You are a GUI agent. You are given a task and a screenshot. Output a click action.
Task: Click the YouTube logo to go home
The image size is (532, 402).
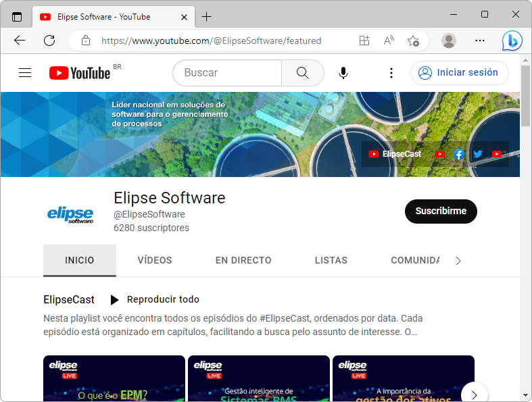80,73
